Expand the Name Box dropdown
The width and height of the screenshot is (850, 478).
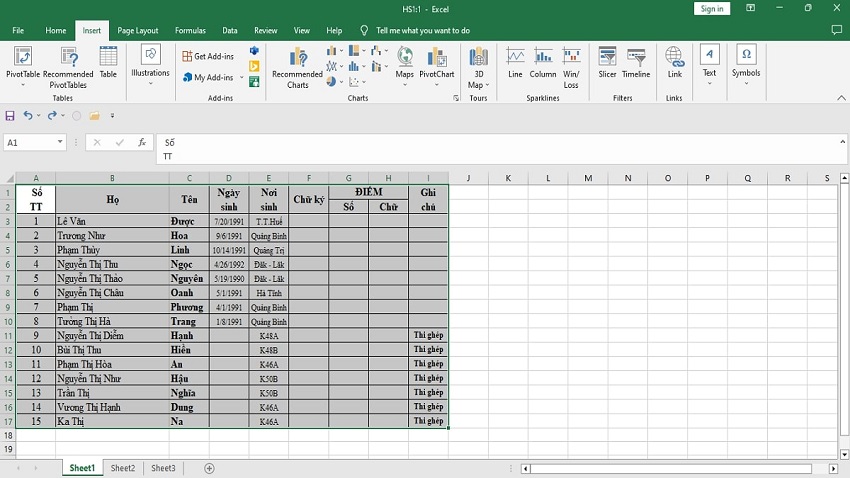point(61,143)
